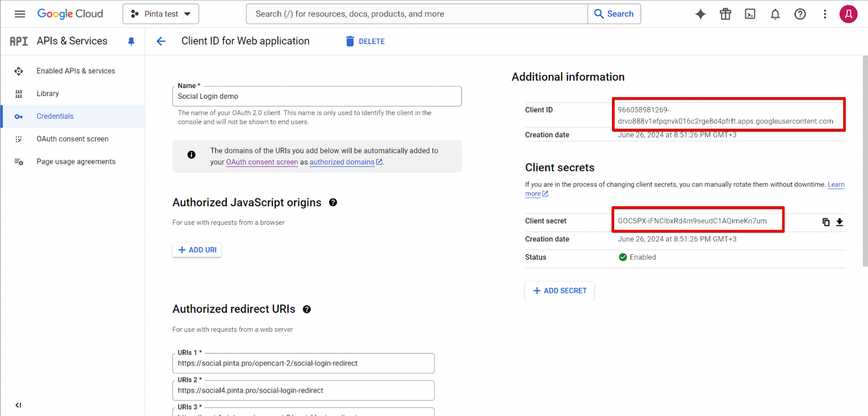Open OAuth consent screen sidebar item
The width and height of the screenshot is (868, 416).
click(73, 139)
